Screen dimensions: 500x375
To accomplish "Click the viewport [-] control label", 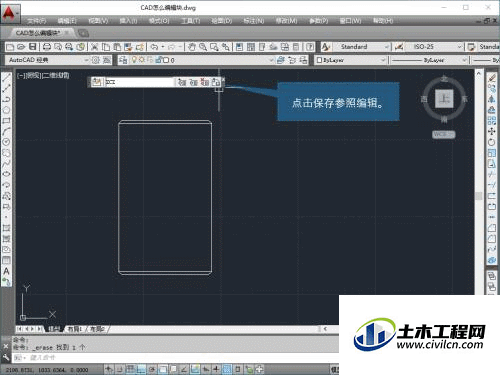I will [21, 76].
